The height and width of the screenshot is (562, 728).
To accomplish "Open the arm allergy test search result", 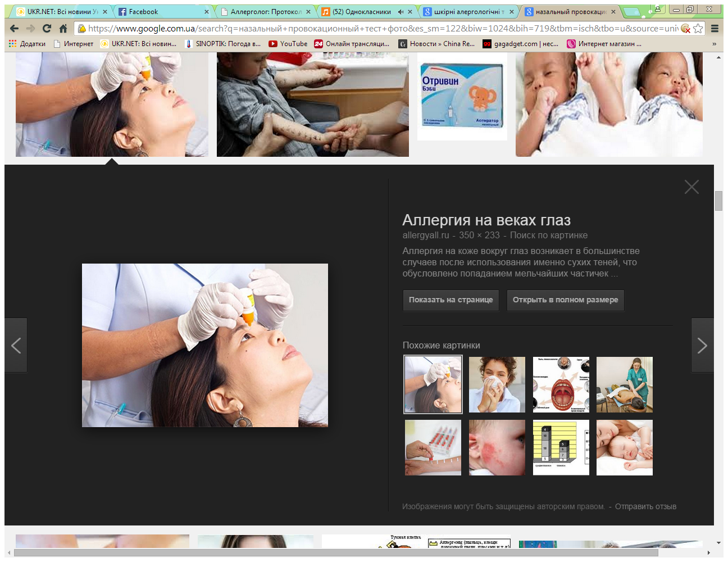I will pos(313,105).
